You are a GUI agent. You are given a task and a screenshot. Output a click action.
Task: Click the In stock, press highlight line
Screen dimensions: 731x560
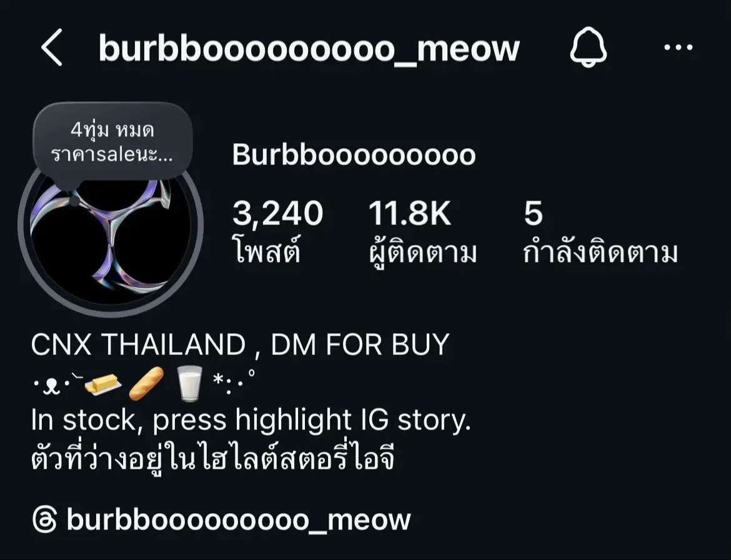(x=251, y=420)
